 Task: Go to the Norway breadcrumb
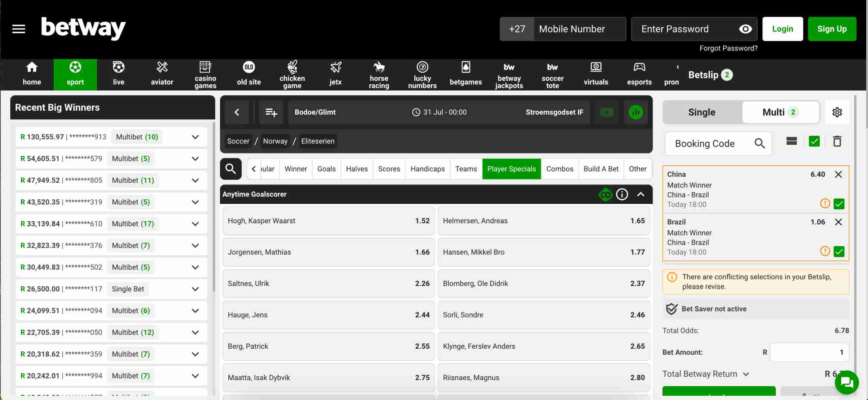[x=275, y=141]
